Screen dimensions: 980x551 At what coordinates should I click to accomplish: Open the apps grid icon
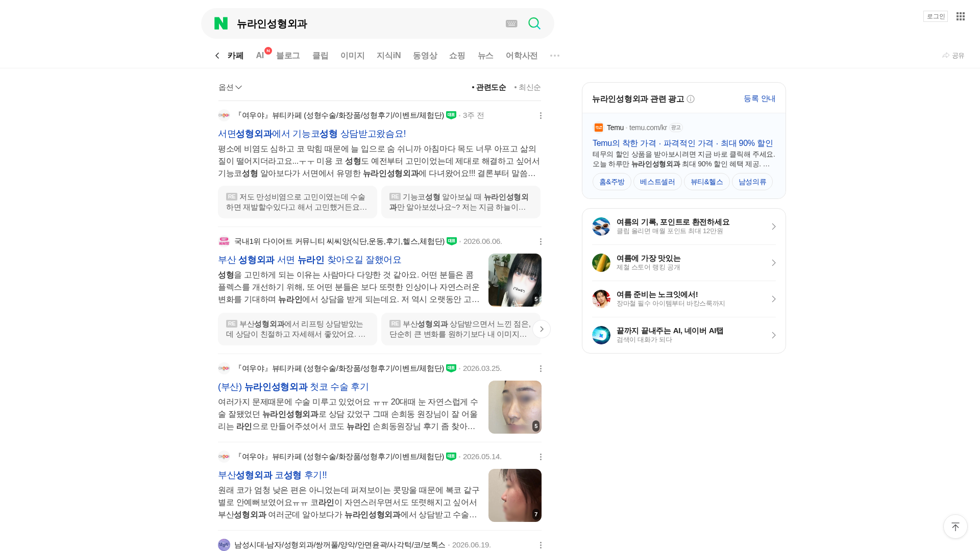point(961,16)
